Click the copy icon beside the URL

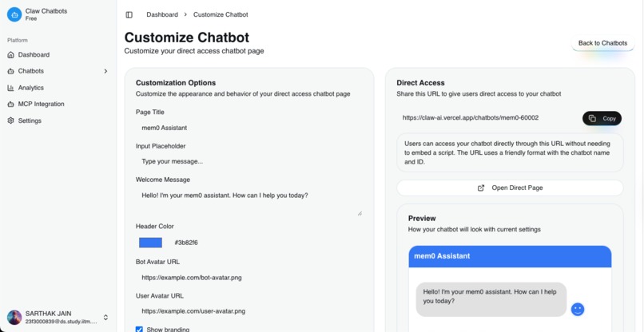(x=592, y=118)
